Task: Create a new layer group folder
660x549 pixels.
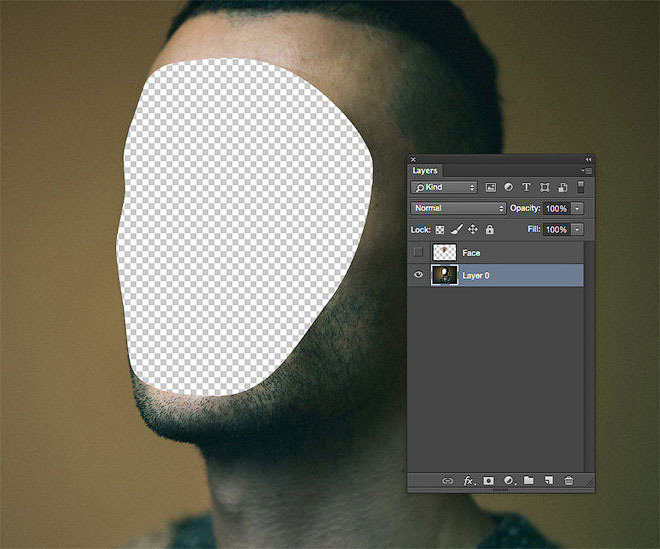Action: (x=529, y=480)
